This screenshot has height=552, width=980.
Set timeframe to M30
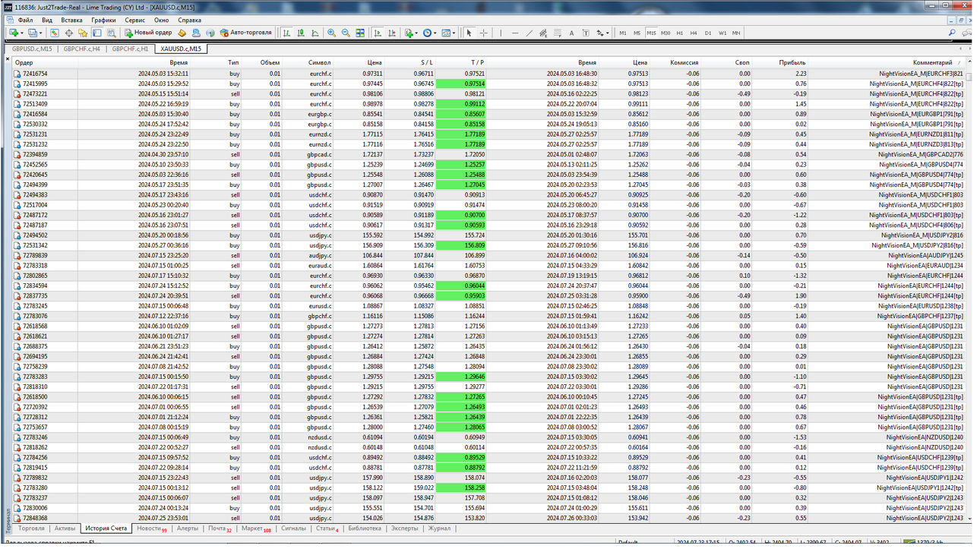665,33
